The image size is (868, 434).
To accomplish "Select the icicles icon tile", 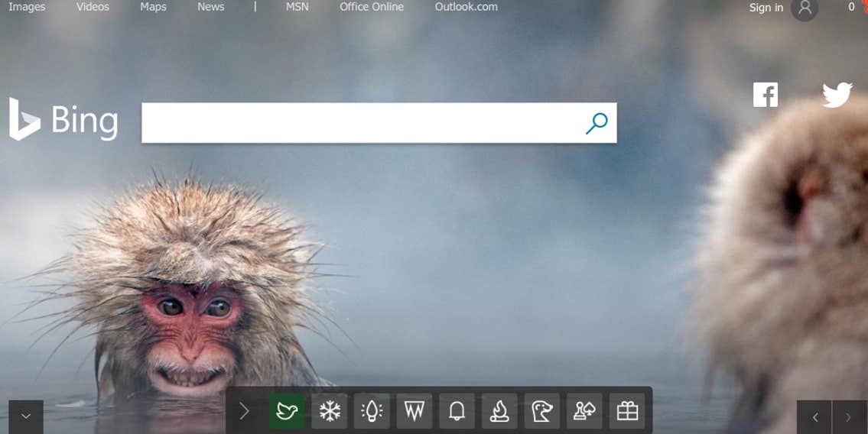I will coord(414,411).
